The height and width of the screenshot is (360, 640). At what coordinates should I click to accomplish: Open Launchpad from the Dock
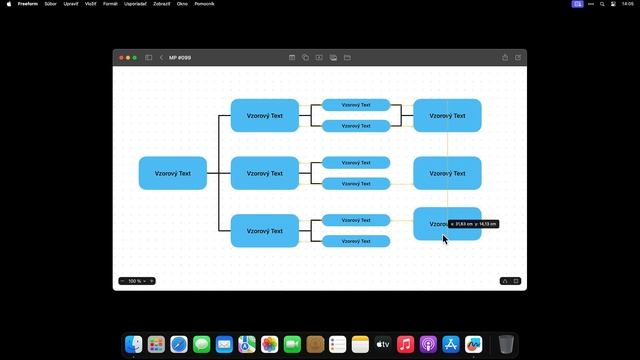point(156,344)
